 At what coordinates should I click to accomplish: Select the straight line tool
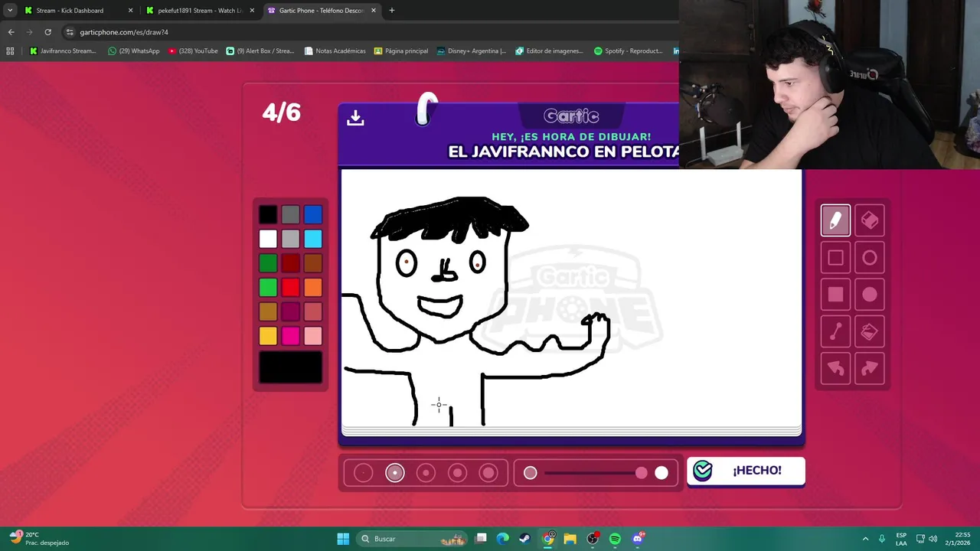835,331
